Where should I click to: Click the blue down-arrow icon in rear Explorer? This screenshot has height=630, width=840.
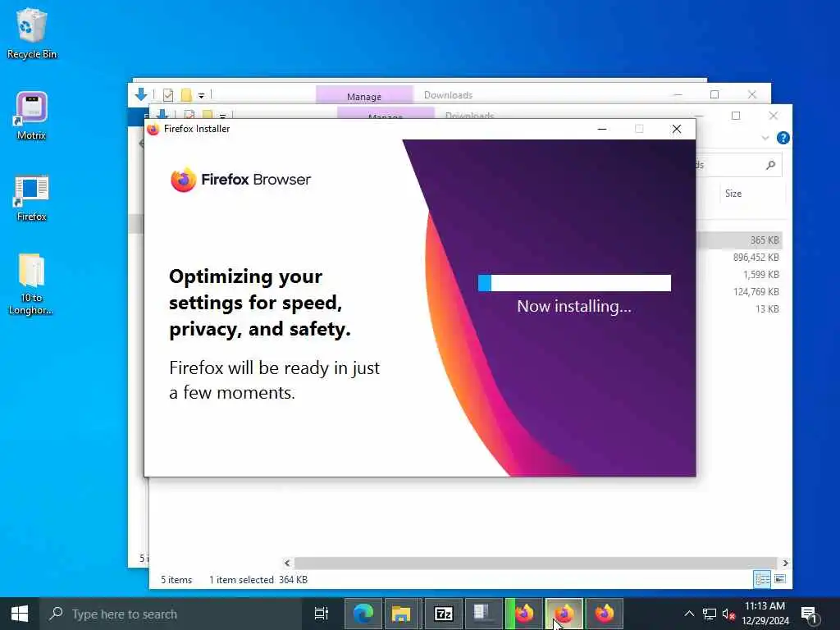coord(141,94)
